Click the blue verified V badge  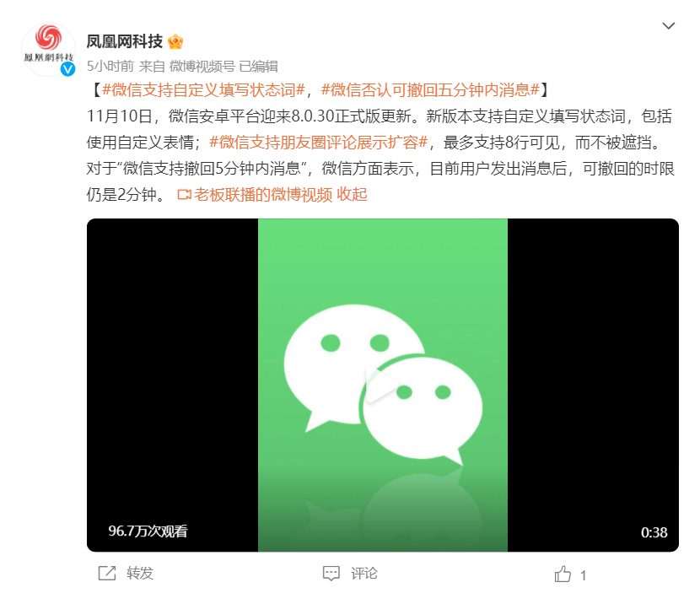pos(67,69)
